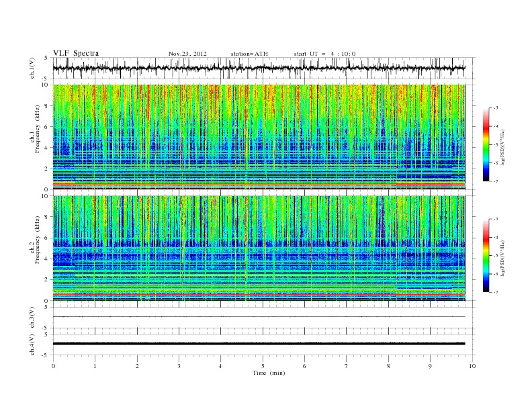Click the "ch.4(V)" axis label
Image resolution: width=532 pixels, height=411 pixels.
coord(32,345)
